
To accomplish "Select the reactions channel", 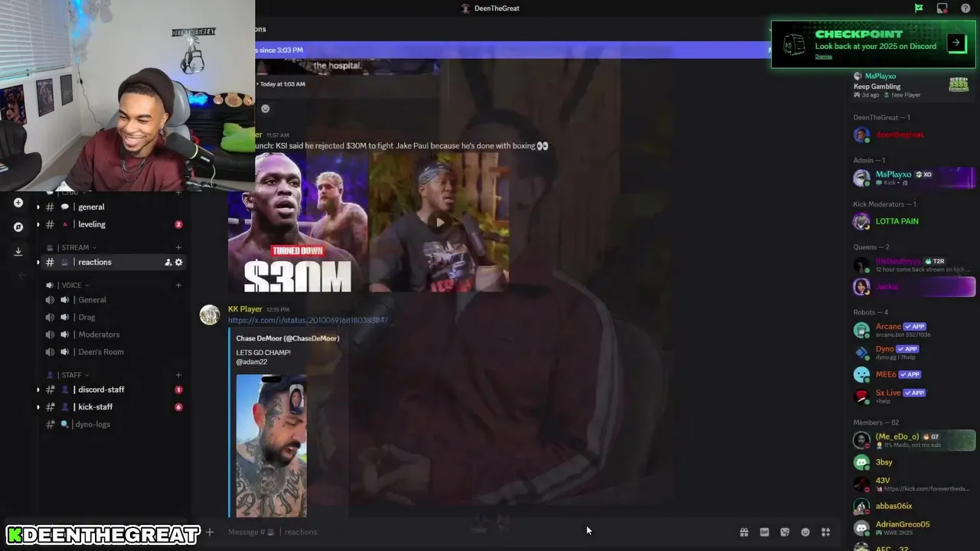I will (113, 262).
